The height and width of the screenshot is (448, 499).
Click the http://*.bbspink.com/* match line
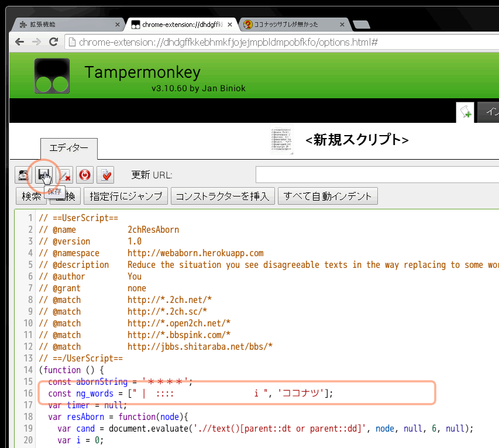(x=135, y=335)
